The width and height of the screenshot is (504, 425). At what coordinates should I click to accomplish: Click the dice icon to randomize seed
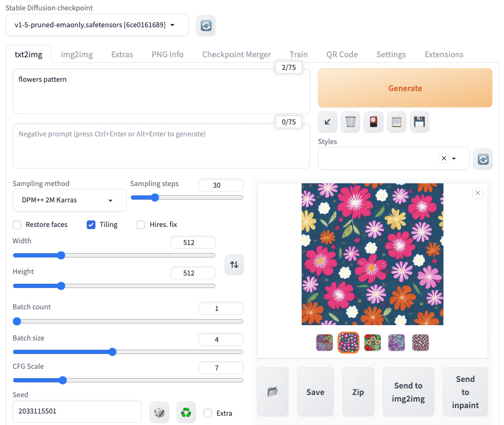point(159,412)
